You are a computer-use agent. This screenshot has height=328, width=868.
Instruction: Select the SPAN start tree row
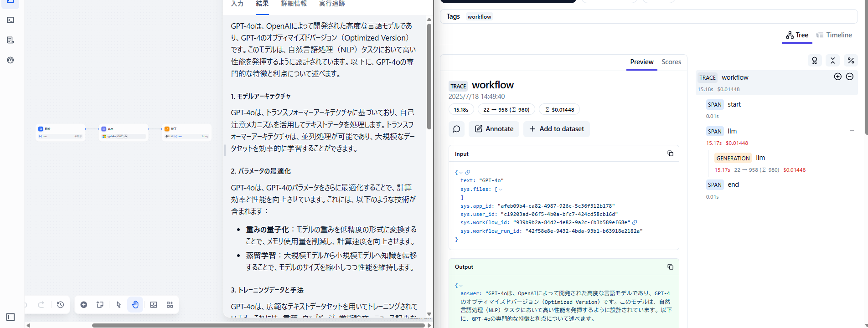(780, 110)
